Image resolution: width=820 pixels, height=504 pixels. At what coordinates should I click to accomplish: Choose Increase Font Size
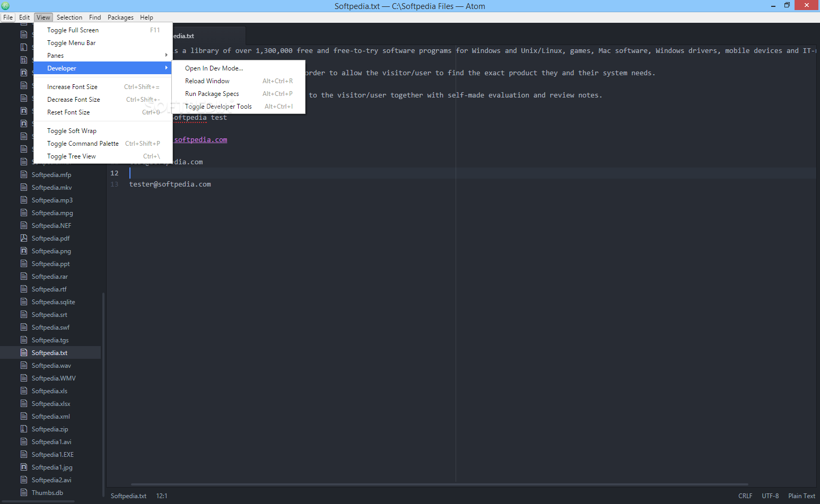pyautogui.click(x=103, y=87)
